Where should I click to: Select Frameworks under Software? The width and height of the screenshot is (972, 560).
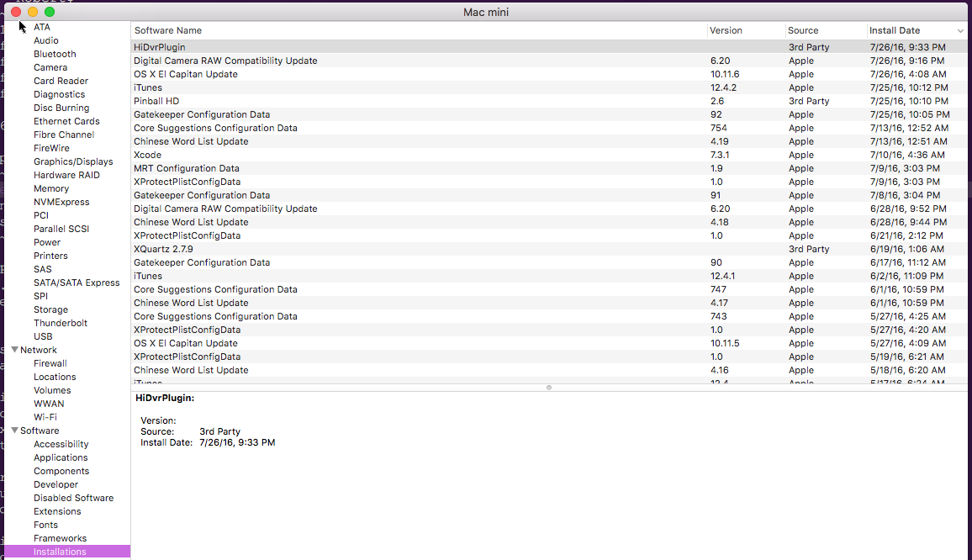[61, 538]
